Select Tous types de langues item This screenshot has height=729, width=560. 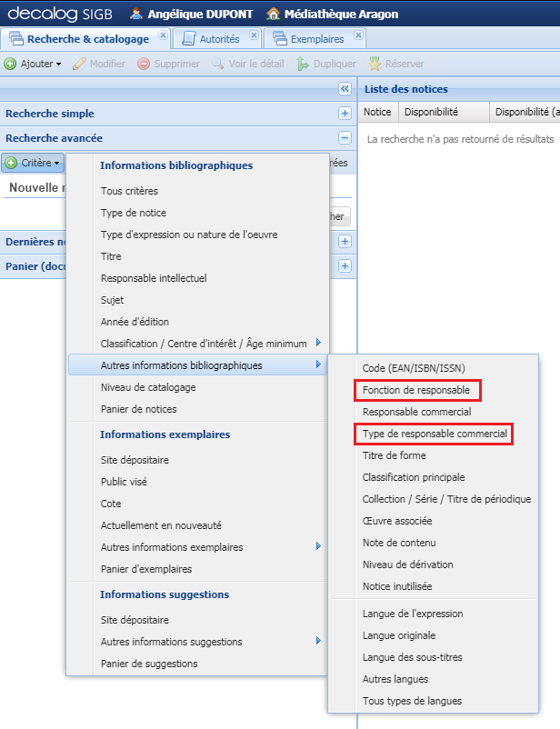click(433, 702)
